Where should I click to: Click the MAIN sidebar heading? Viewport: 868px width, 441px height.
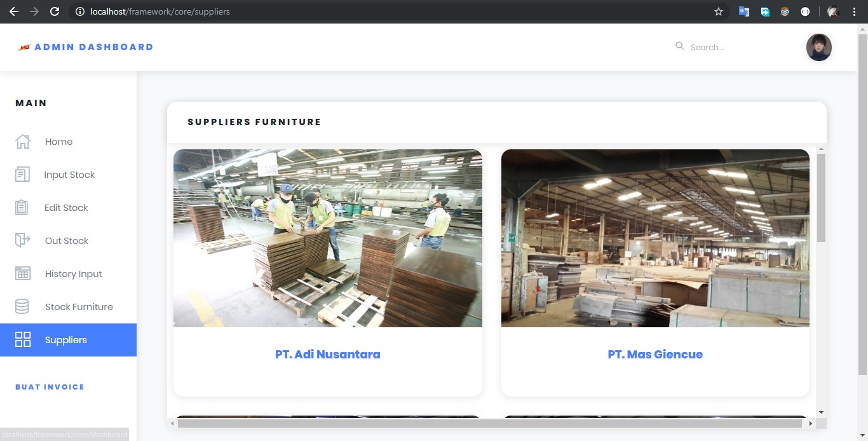click(x=31, y=103)
